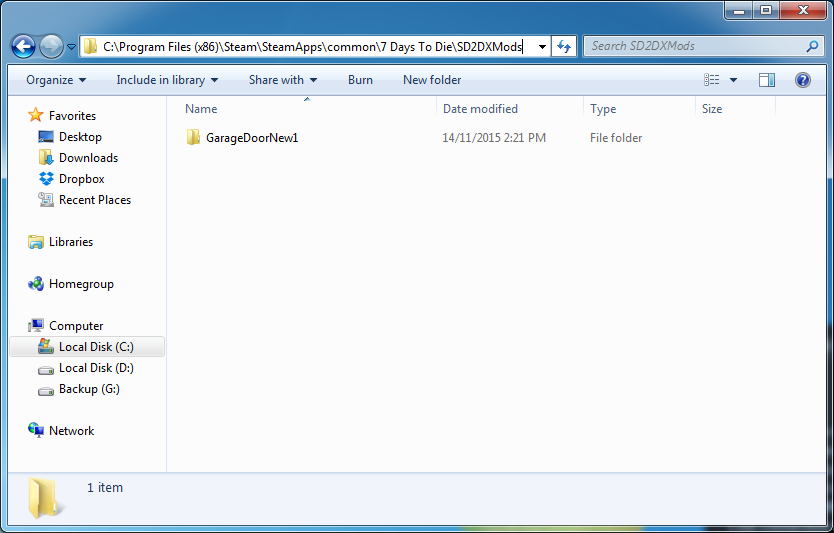The width and height of the screenshot is (834, 533).
Task: Open Recent Places in Favorites
Action: click(x=95, y=200)
